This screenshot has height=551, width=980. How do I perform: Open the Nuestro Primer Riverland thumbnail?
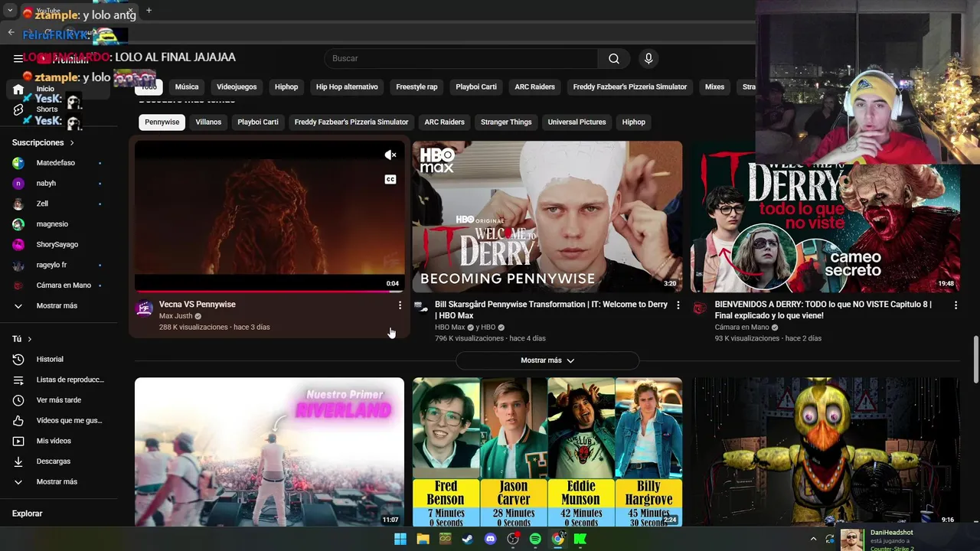pyautogui.click(x=269, y=452)
